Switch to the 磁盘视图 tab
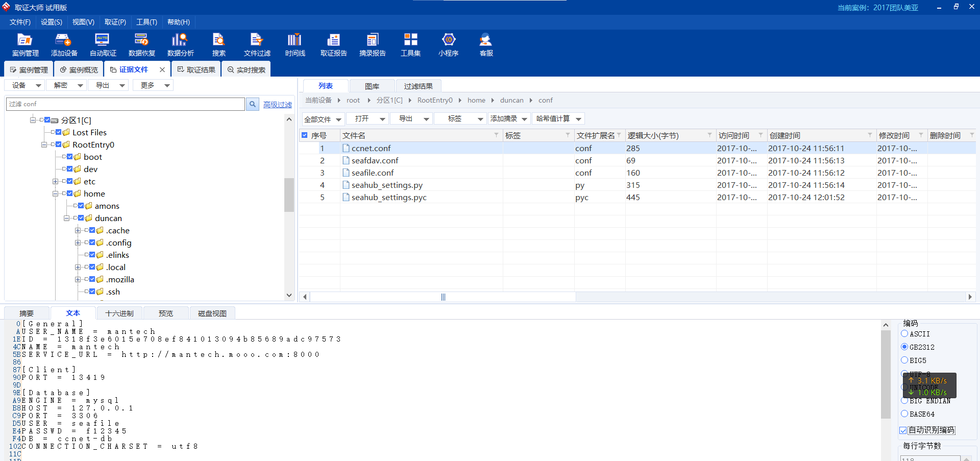The height and width of the screenshot is (461, 980). click(212, 313)
